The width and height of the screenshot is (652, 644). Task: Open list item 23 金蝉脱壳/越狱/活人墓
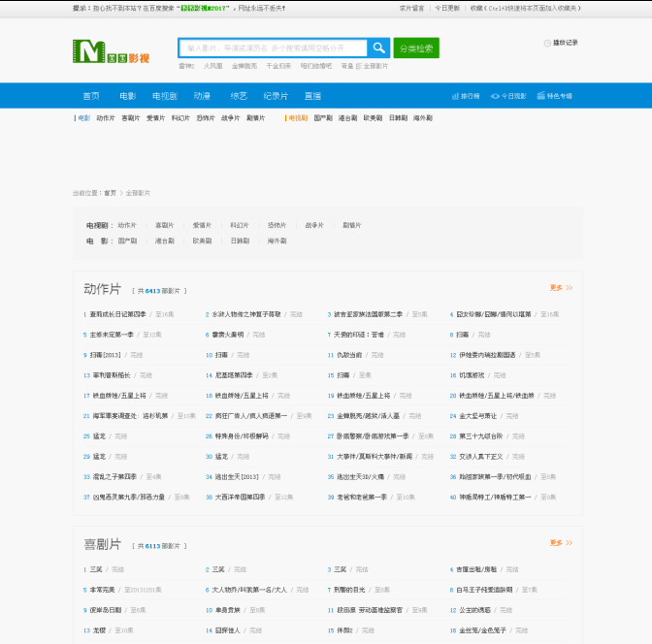(368, 416)
